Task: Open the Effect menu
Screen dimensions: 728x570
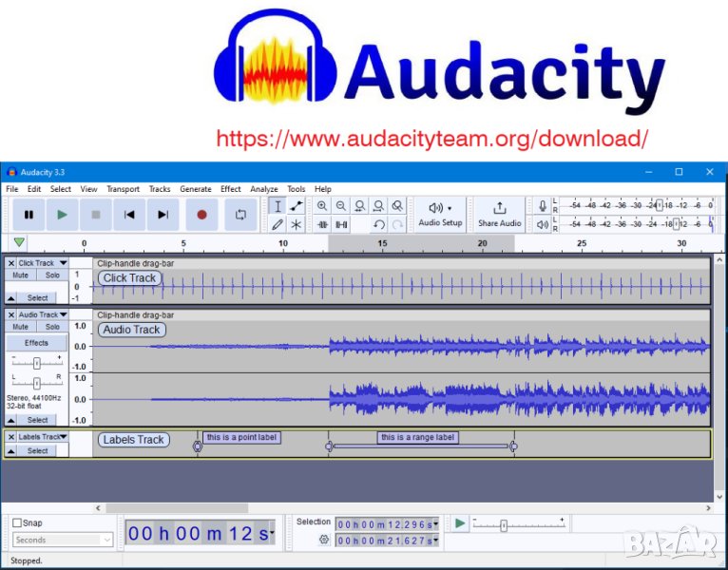Action: click(231, 189)
